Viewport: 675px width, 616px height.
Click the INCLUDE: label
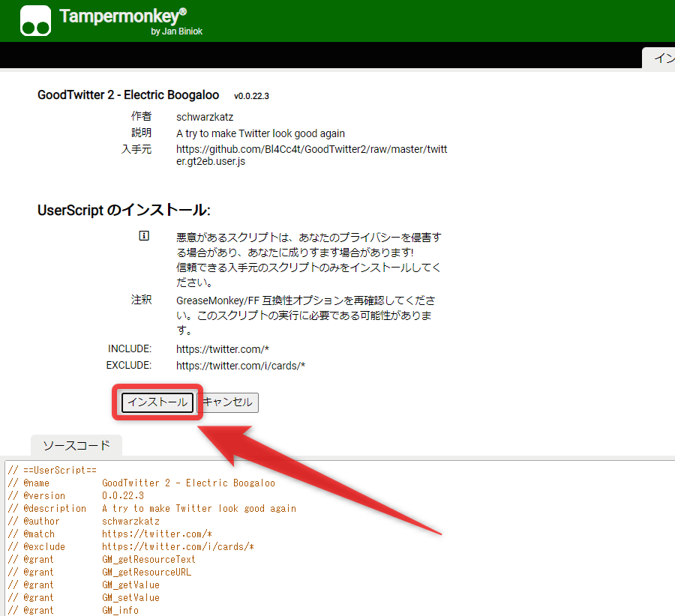click(x=130, y=348)
